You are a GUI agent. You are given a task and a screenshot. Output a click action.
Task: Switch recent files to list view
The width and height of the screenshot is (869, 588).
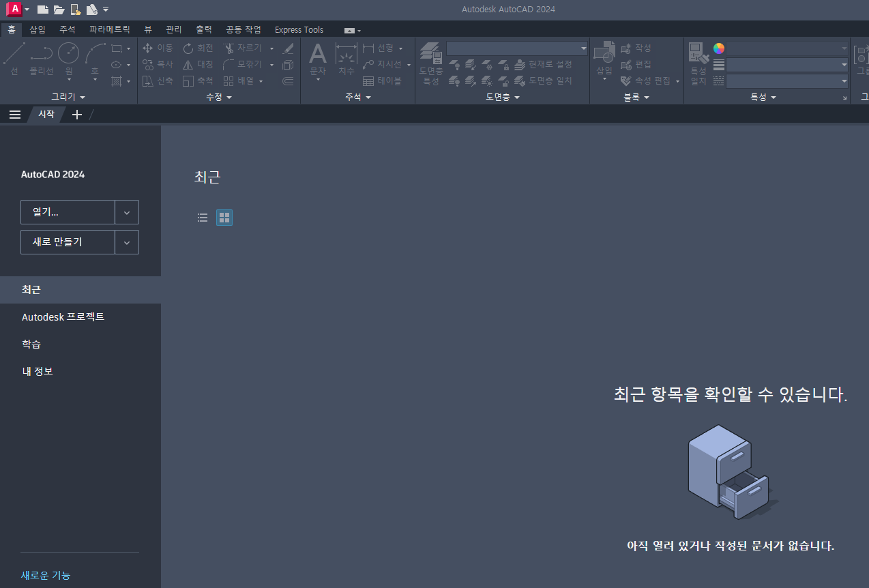(x=203, y=217)
